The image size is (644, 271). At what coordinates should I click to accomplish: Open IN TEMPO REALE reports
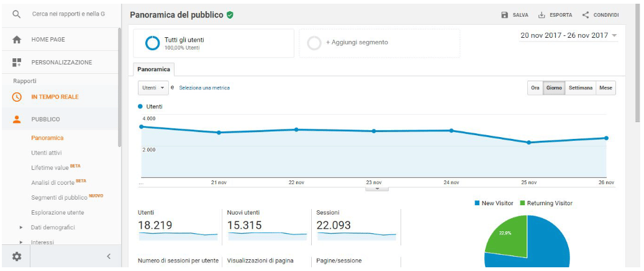click(x=55, y=97)
